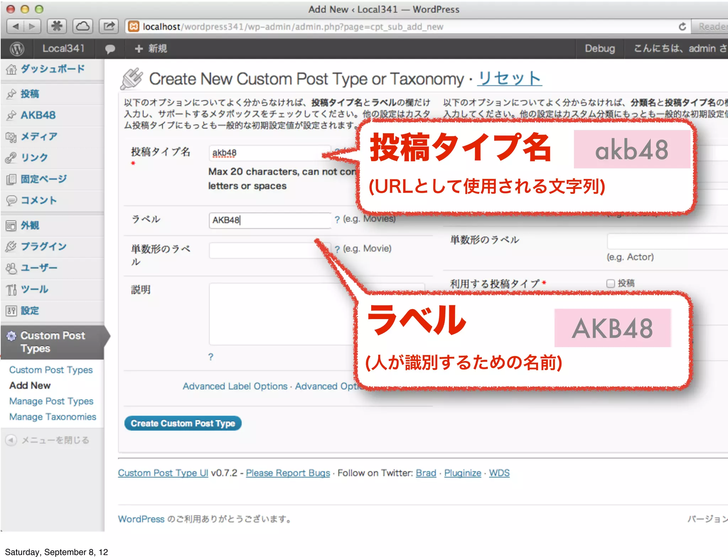Open the 新規 add-new admin bar dropdown
Image resolution: width=728 pixels, height=560 pixels.
tap(151, 49)
